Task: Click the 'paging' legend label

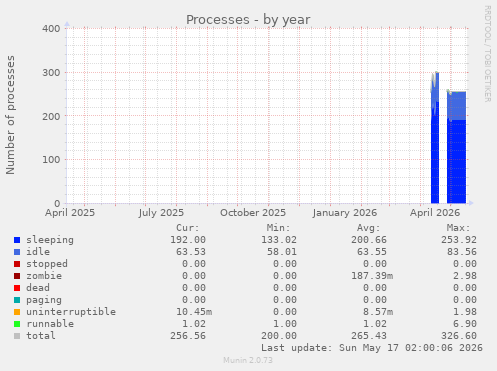Action: tap(44, 300)
